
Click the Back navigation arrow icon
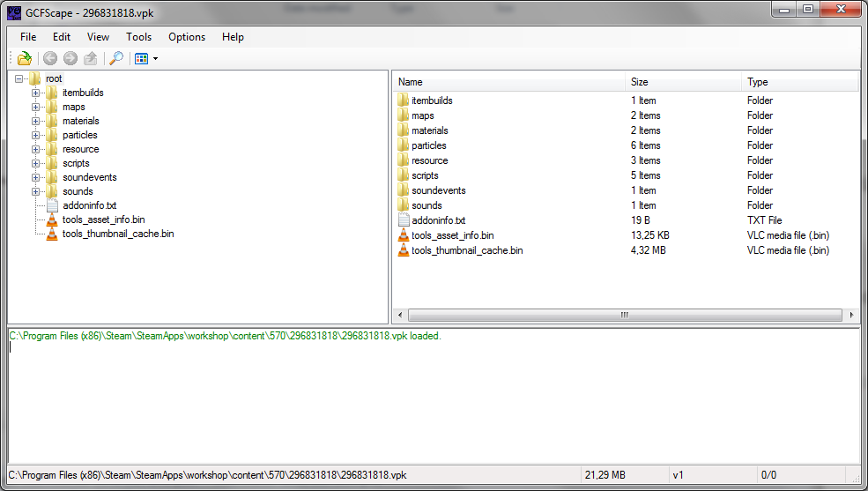tap(50, 59)
